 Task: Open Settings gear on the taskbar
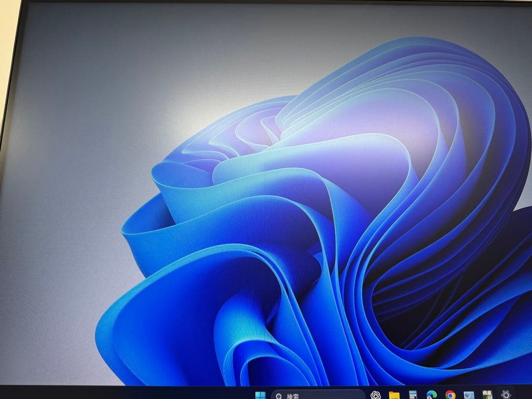pyautogui.click(x=506, y=394)
